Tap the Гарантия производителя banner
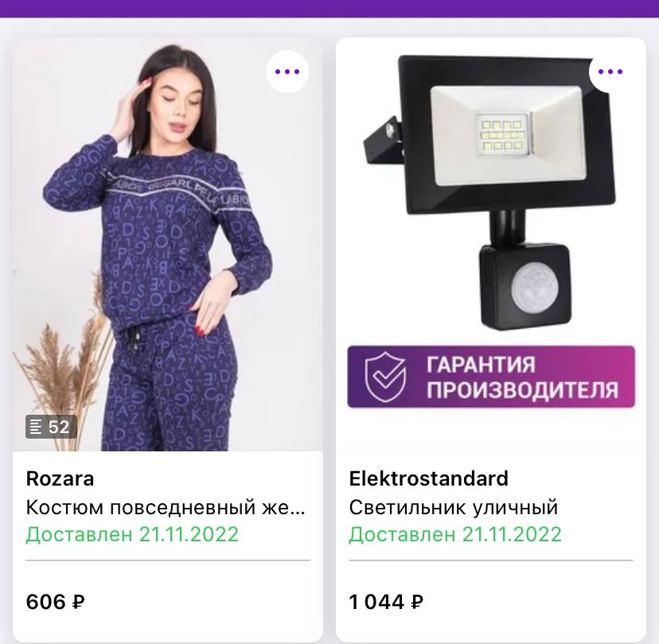Screen dimensions: 659x644 (x=491, y=377)
